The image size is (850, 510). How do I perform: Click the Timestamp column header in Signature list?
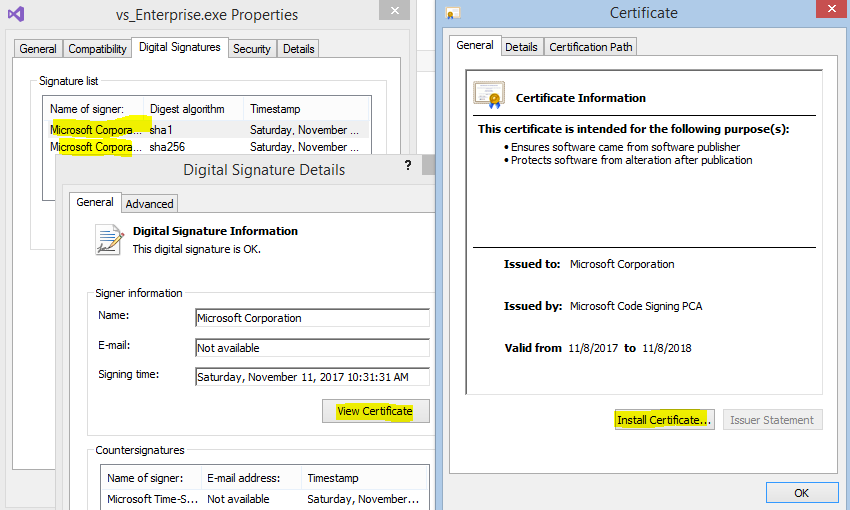point(306,109)
